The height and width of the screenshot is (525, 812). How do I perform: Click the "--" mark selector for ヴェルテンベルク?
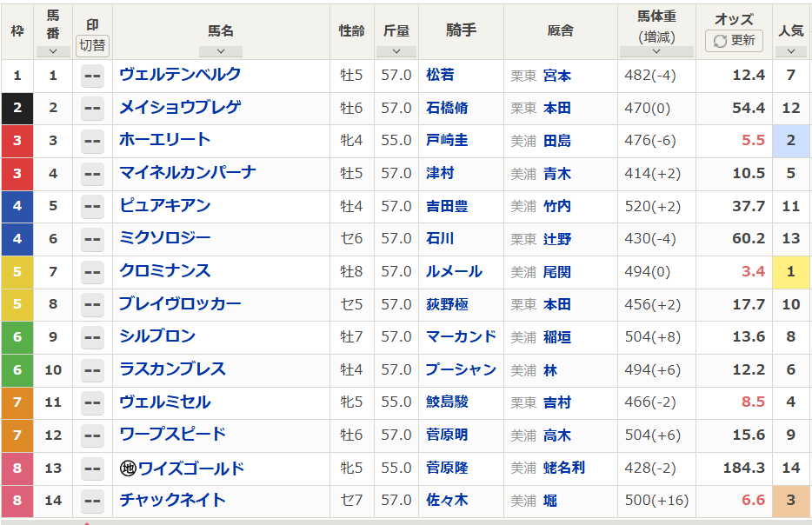(x=92, y=76)
